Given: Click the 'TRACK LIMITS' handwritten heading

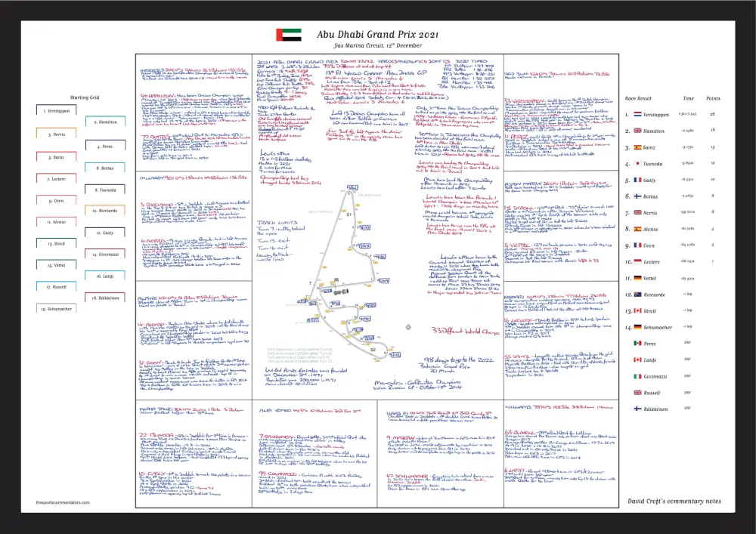Looking at the screenshot, I should coord(276,223).
